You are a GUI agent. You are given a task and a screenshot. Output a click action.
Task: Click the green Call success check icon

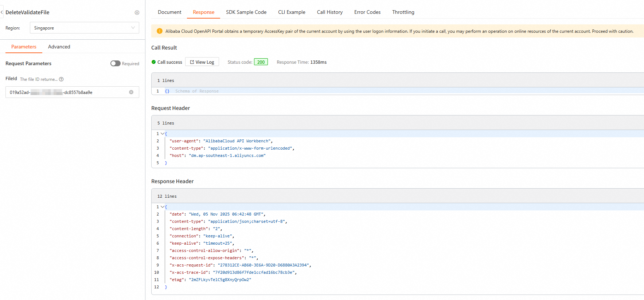154,62
